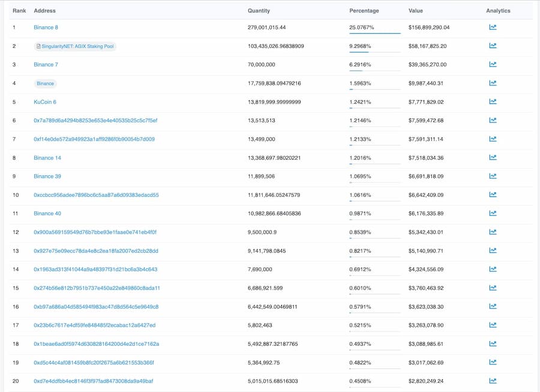
Task: Open address starting with 0x1963ad313f41
Action: coord(95,270)
